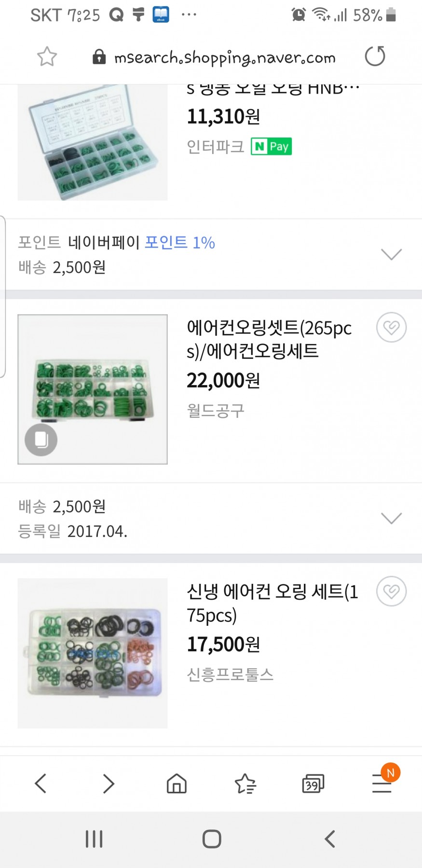Go forward using the browser forward arrow
Viewport: 422px width, 868px height.
pyautogui.click(x=109, y=783)
